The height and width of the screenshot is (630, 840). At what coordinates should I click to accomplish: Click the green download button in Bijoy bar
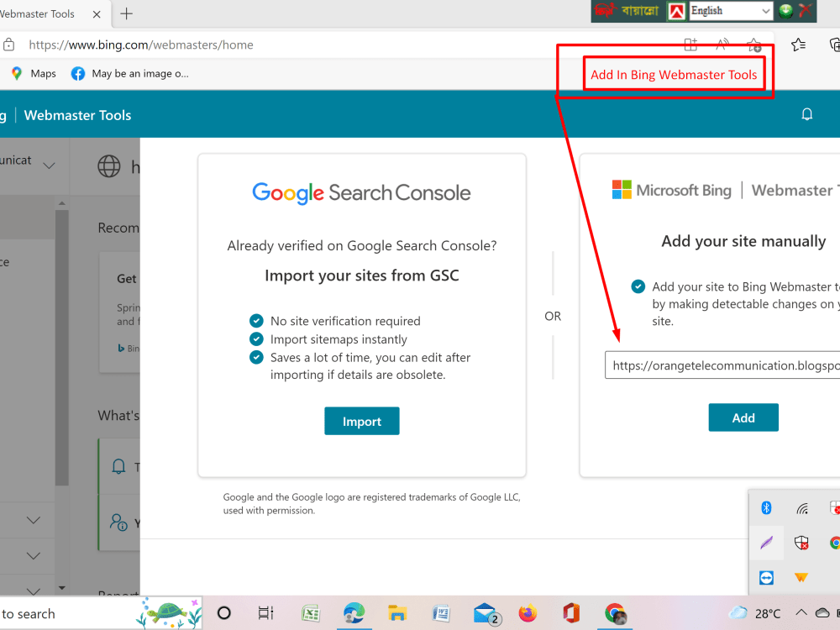[785, 11]
